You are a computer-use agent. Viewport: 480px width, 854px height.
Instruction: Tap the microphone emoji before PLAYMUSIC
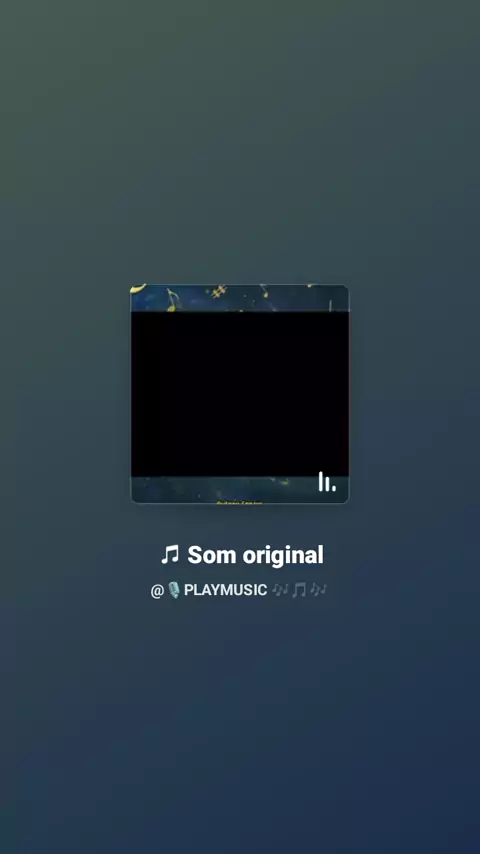coord(173,590)
